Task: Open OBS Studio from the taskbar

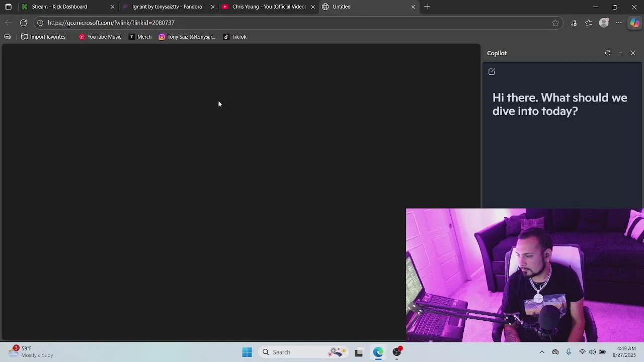Action: coord(397,352)
